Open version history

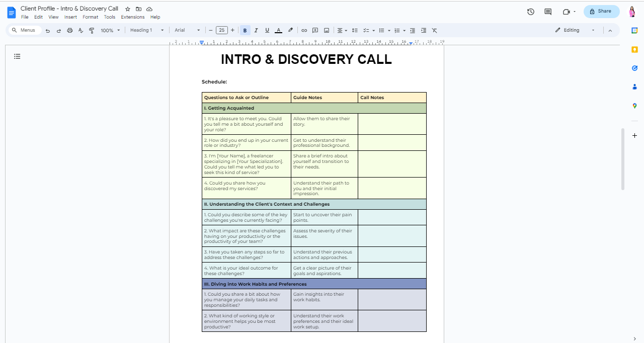tap(531, 12)
